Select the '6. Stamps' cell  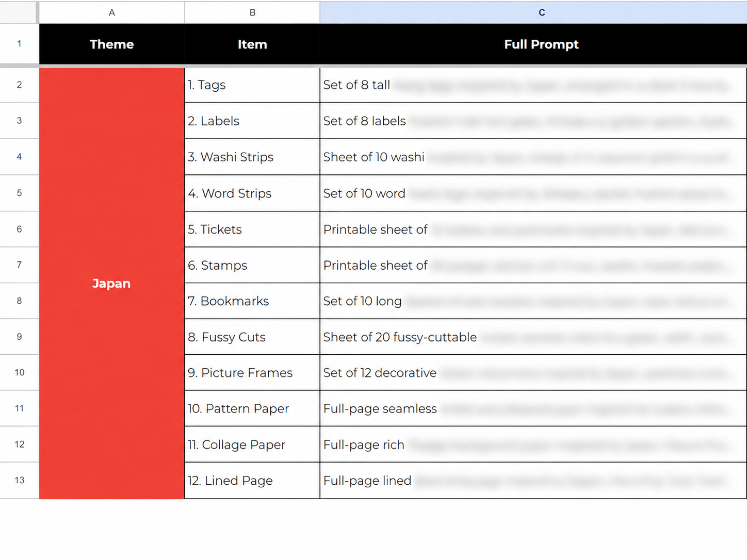pyautogui.click(x=252, y=265)
